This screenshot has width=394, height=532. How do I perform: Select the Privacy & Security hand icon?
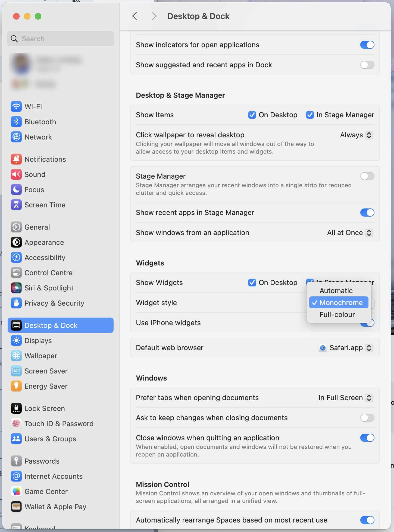coord(16,303)
